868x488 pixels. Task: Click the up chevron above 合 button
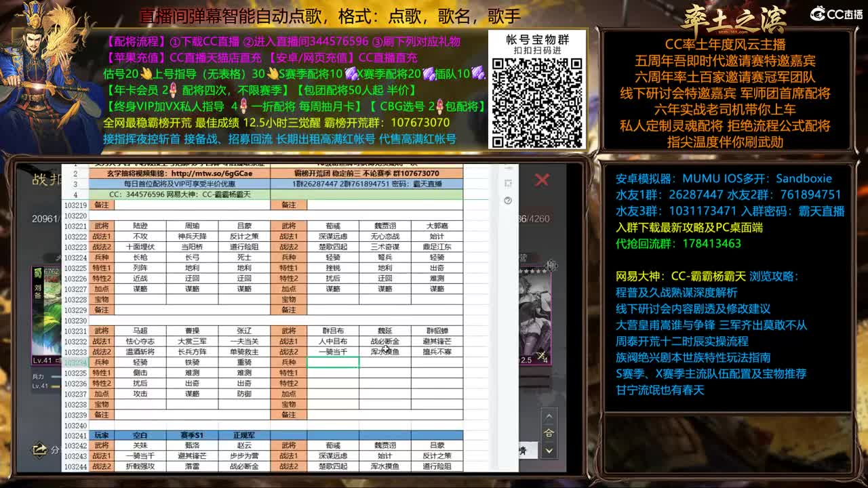click(x=549, y=417)
